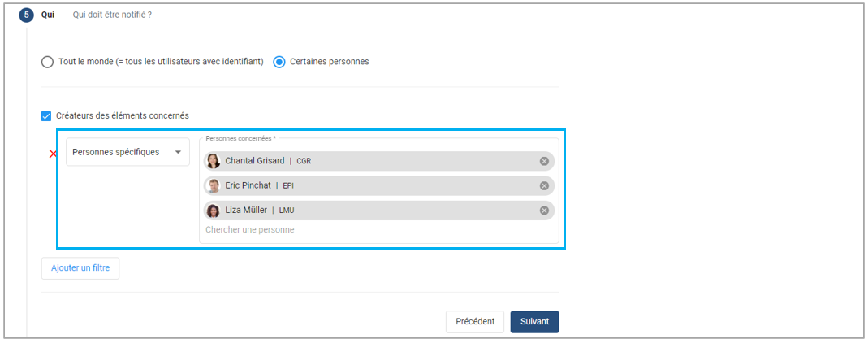Screen dimensions: 868x339
Task: Uncheck "Créateurs des éléments concernés" checkbox
Action: click(46, 116)
